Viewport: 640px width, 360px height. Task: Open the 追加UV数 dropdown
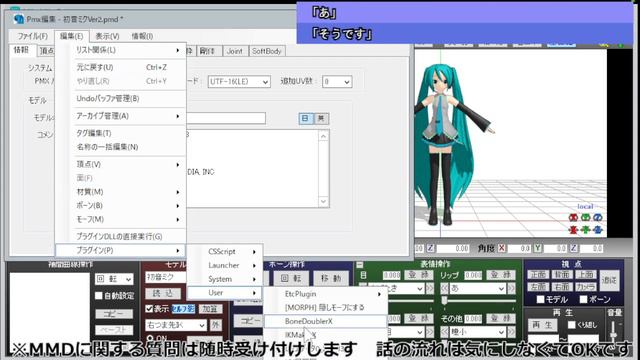(337, 82)
